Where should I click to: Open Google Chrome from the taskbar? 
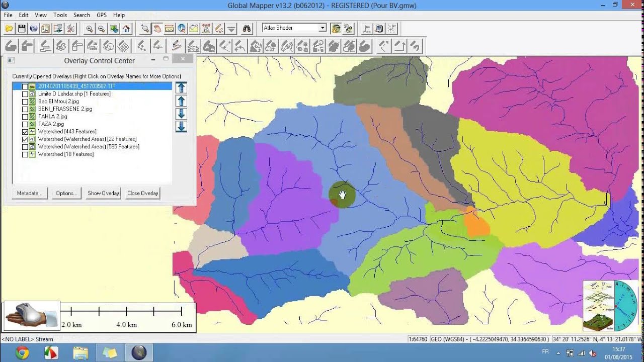[x=22, y=353]
